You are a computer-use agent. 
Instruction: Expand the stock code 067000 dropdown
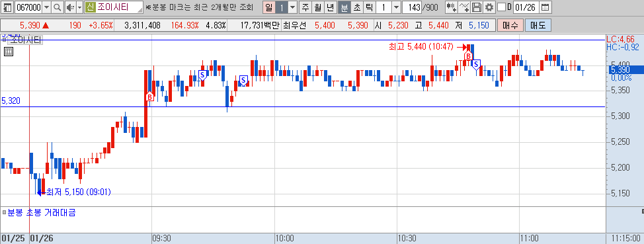[x=46, y=7]
